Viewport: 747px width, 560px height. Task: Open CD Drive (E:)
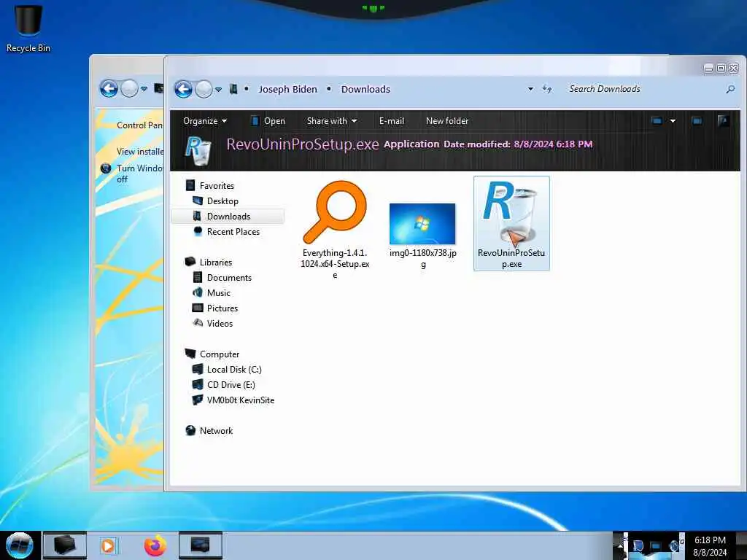[x=231, y=384]
